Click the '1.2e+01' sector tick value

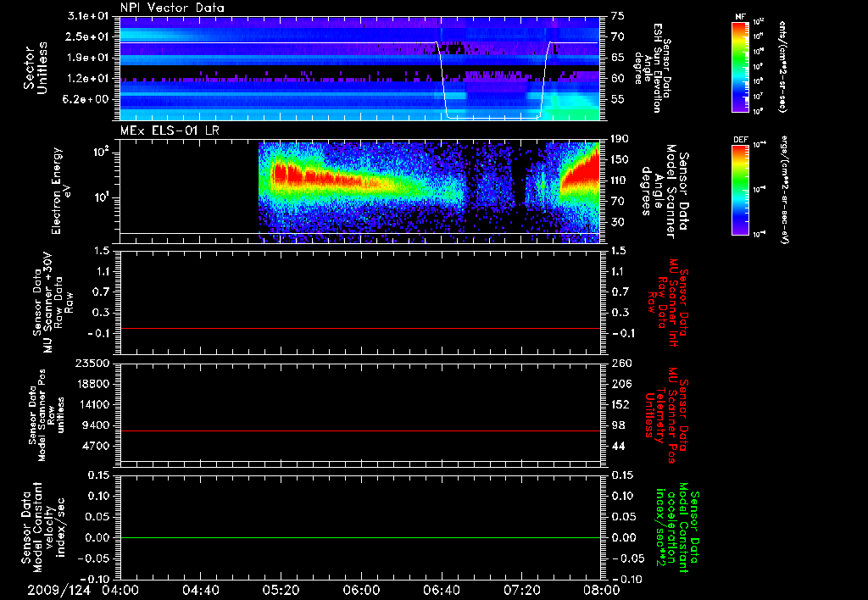[88, 79]
